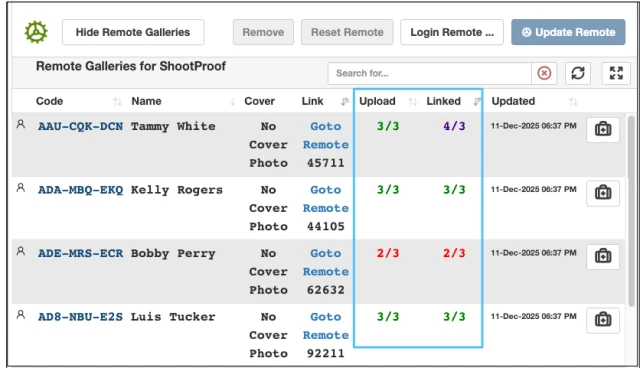The width and height of the screenshot is (640, 368).
Task: Open gallery code AAU-CQK-DCN
Action: point(80,126)
